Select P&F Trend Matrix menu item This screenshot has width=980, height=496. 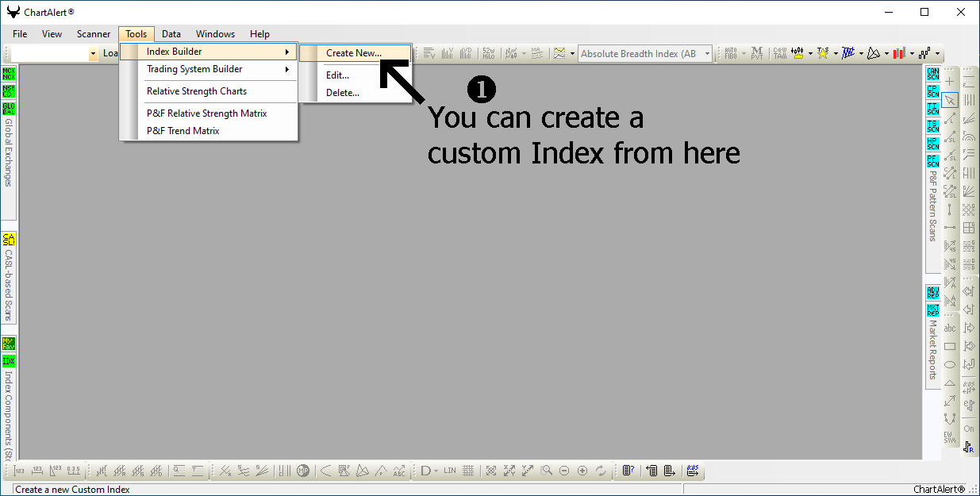pos(209,131)
